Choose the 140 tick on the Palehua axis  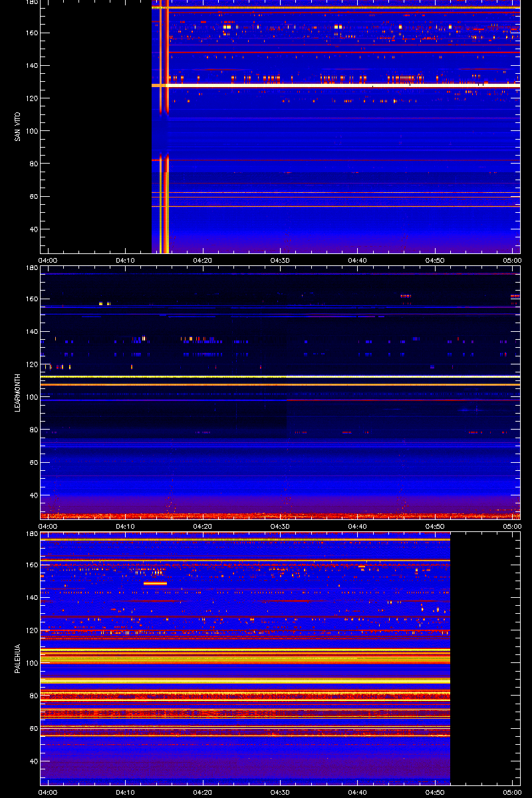coord(31,598)
